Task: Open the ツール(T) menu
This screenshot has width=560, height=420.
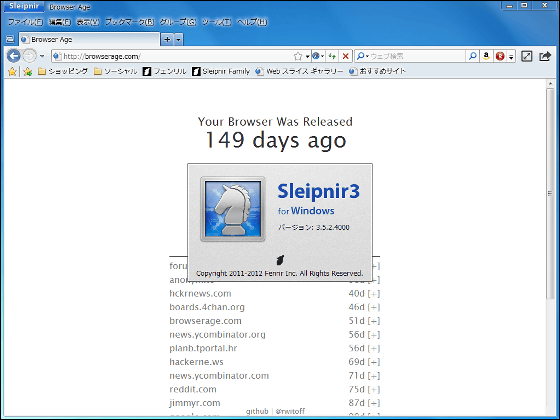Action: 216,22
